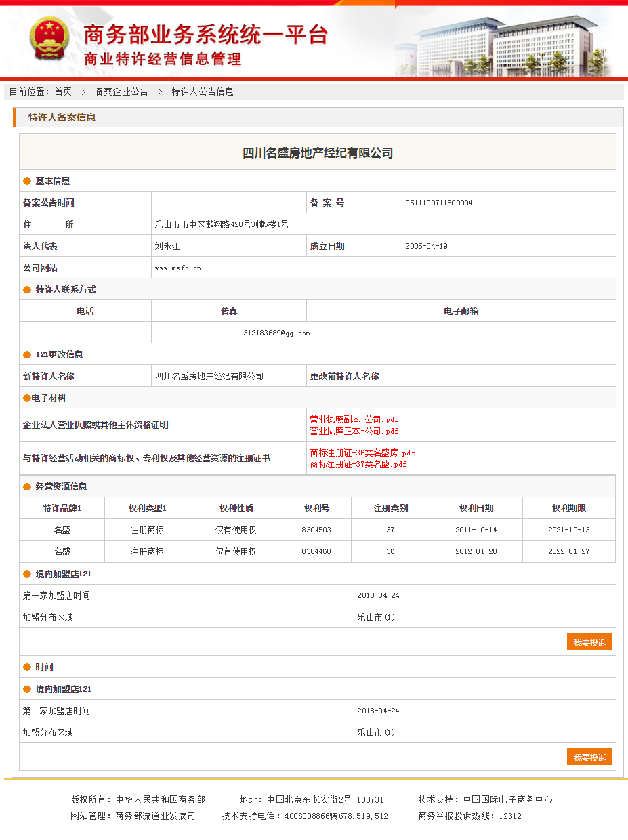The width and height of the screenshot is (628, 840).
Task: Click orange bullet next to 基本信息
Action: 27,181
